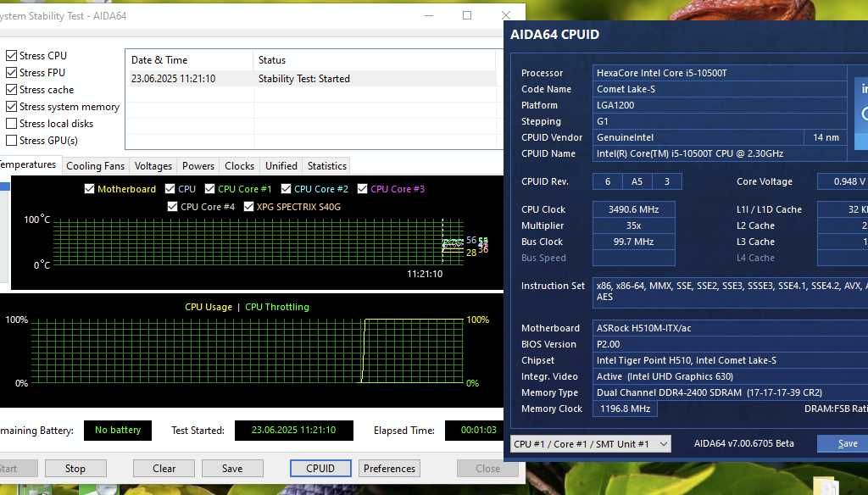The width and height of the screenshot is (868, 495).
Task: Enable Stress local disks
Action: click(x=11, y=124)
